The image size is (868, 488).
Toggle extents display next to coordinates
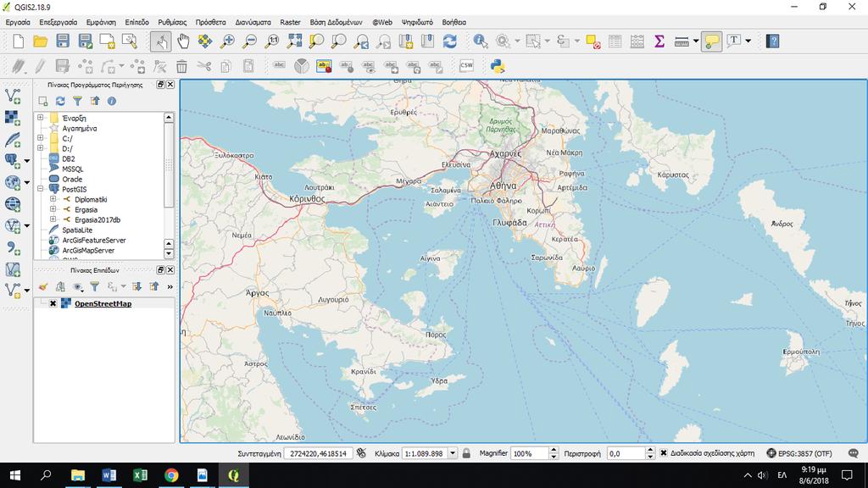click(x=361, y=453)
